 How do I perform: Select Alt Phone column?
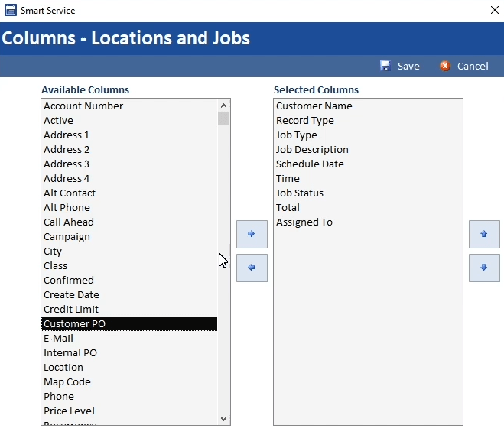[x=129, y=207]
